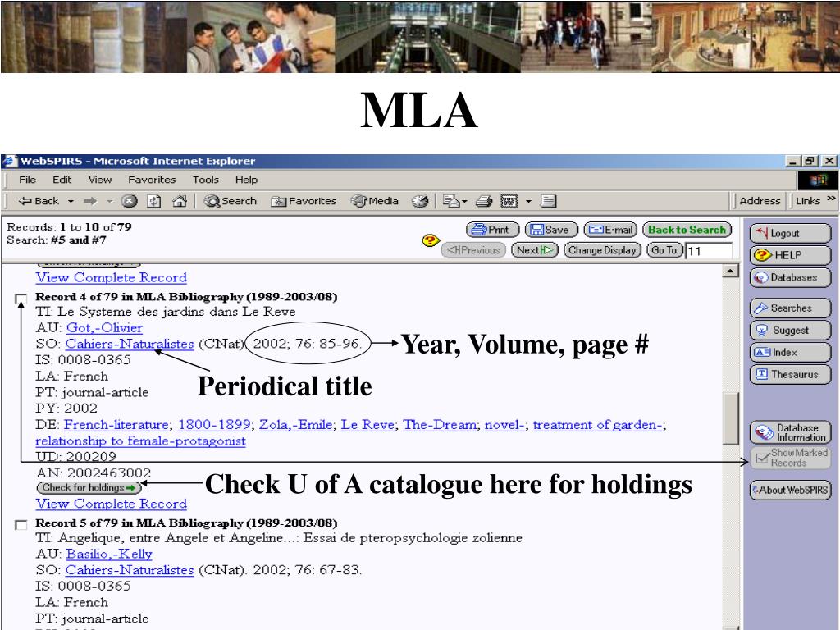Go to the Home page icon
This screenshot has width=840, height=630.
tap(180, 202)
